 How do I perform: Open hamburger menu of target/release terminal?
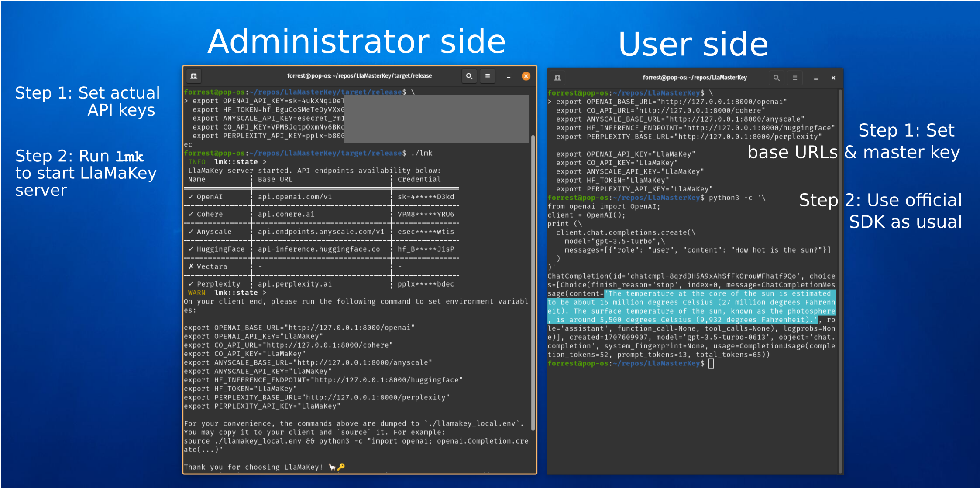tap(488, 76)
